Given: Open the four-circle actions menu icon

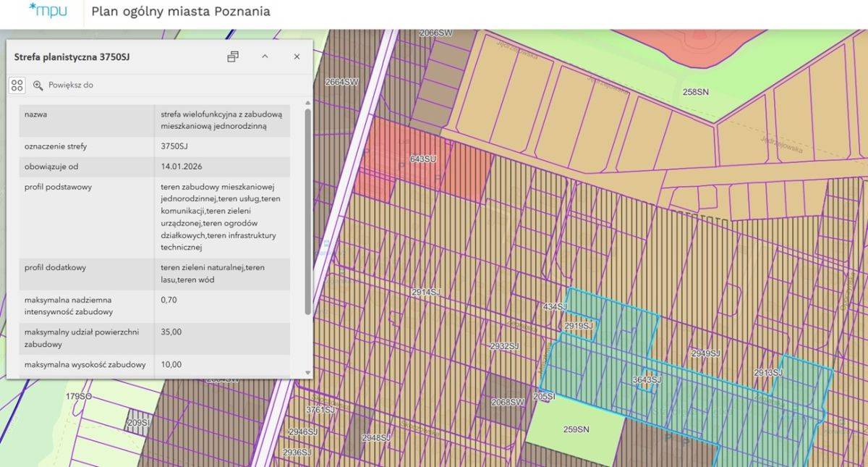Looking at the screenshot, I should 17,85.
